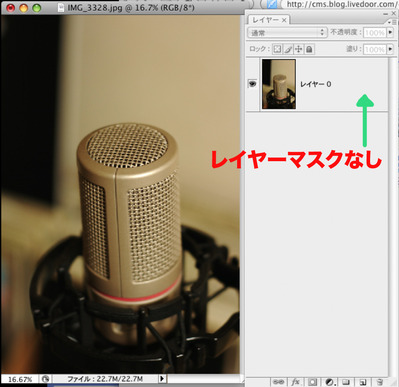
Task: Expand the 塗り fill slider arrow
Action: pos(390,49)
